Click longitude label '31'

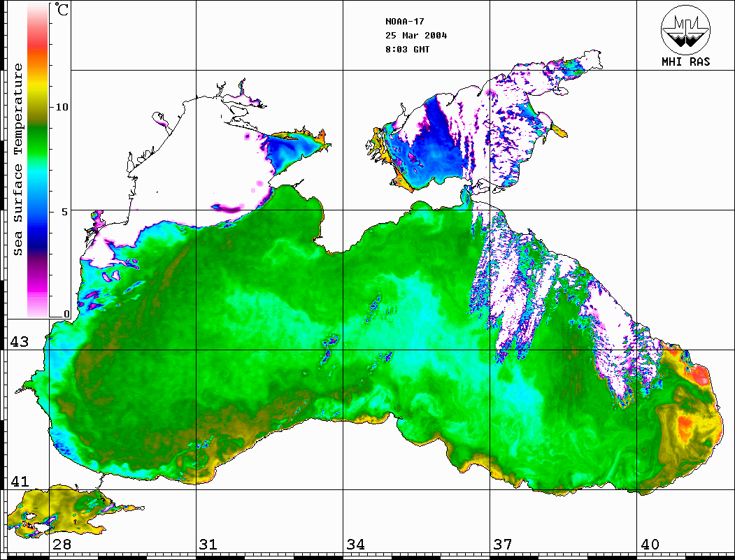tap(208, 545)
